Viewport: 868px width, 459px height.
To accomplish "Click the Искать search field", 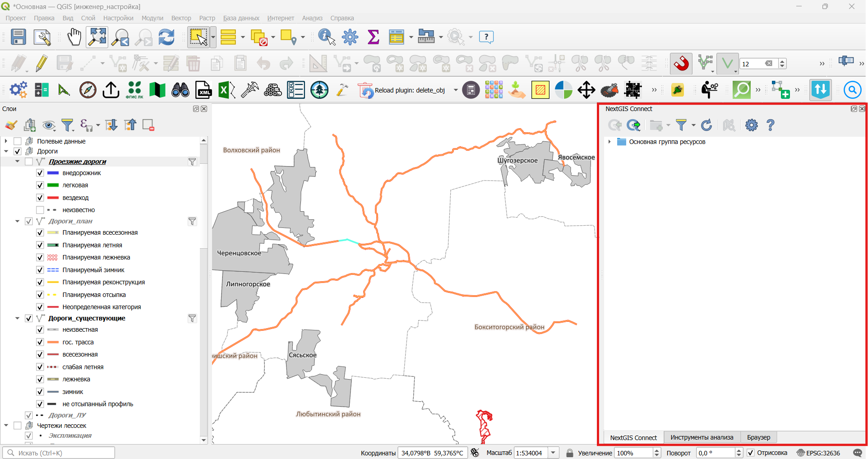I will pos(59,453).
